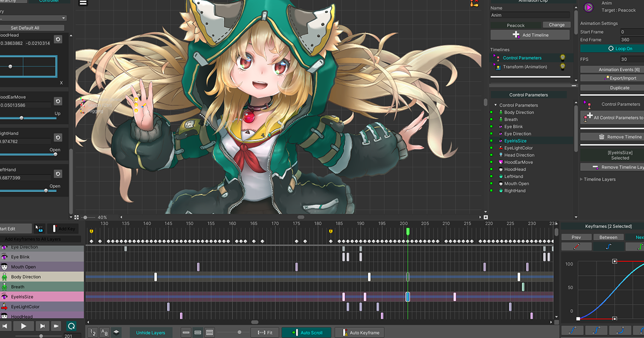Click the AB label icon in bottom toolbar
644x338 pixels.
point(104,332)
